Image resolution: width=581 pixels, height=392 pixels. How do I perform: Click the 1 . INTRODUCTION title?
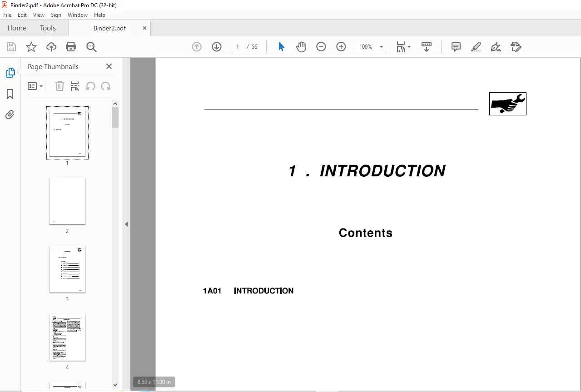coord(367,171)
